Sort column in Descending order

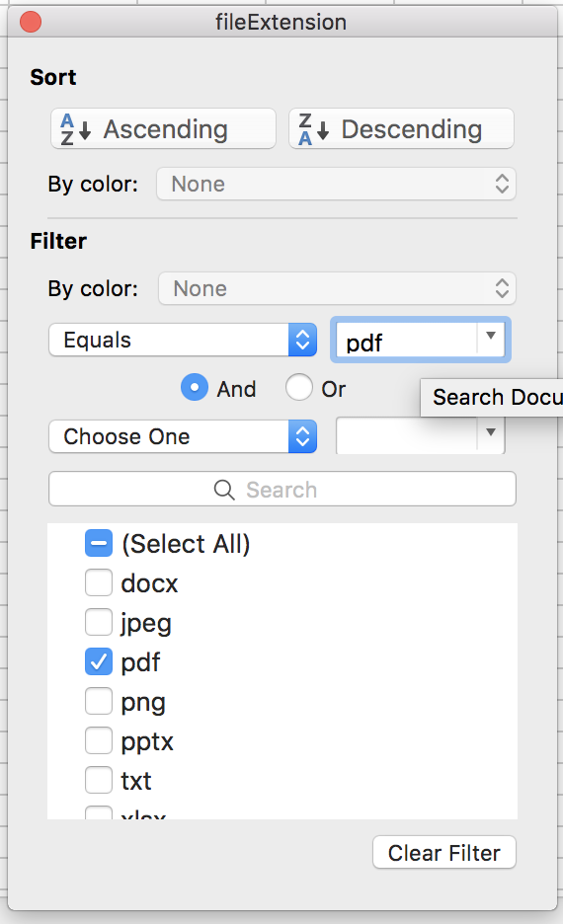tap(401, 128)
